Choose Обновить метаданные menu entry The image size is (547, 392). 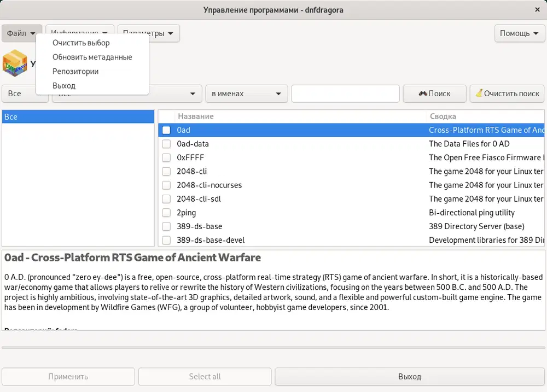click(x=92, y=57)
